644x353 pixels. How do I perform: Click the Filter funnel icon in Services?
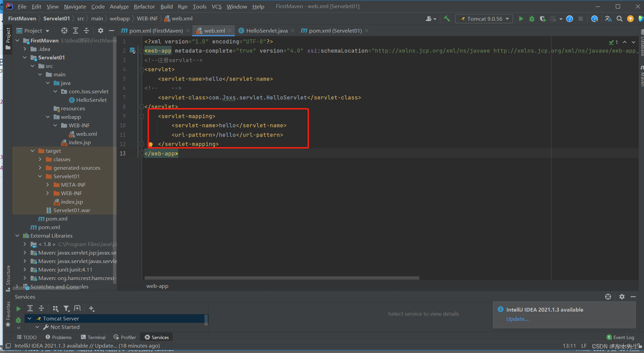point(66,308)
